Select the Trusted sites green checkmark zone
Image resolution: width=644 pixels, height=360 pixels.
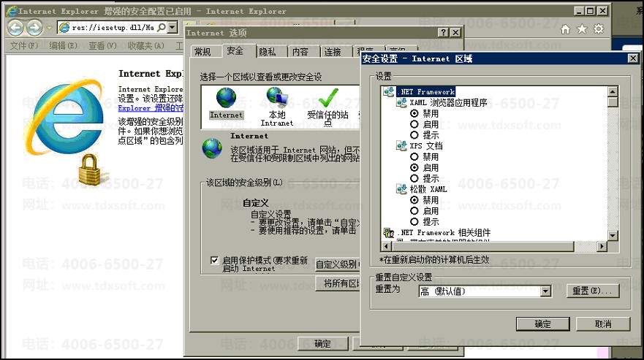[x=327, y=98]
